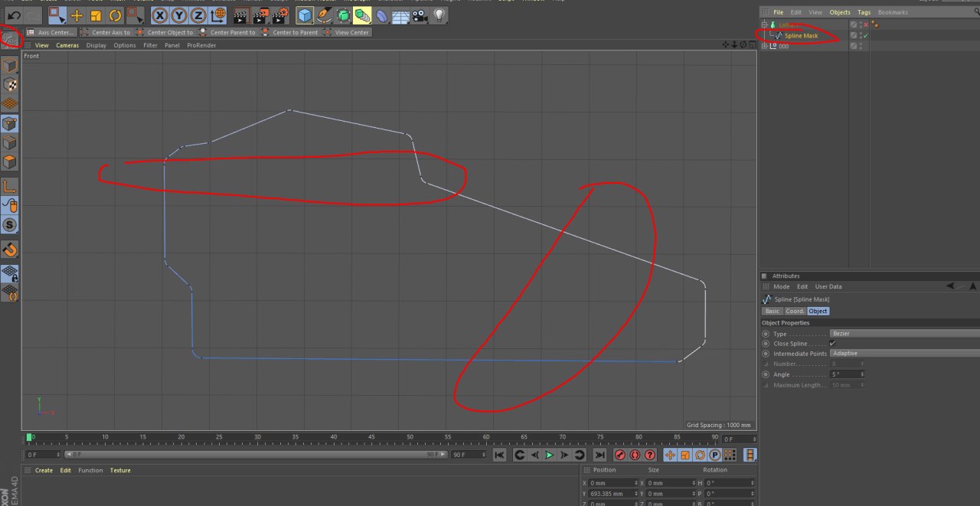This screenshot has width=980, height=506.
Task: Open the Material Manager Create menu
Action: (44, 470)
